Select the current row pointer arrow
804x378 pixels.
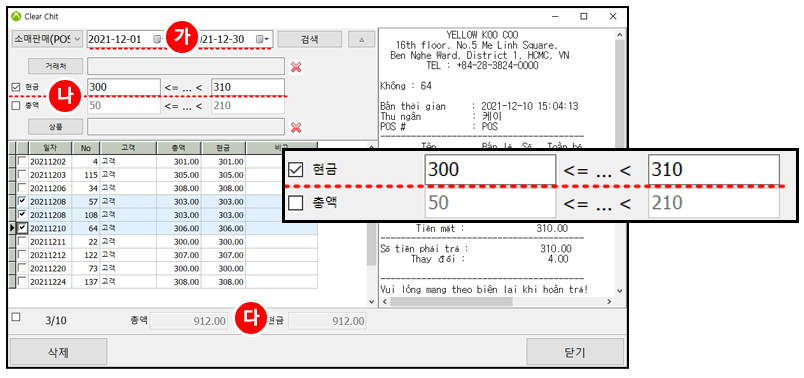pos(12,228)
